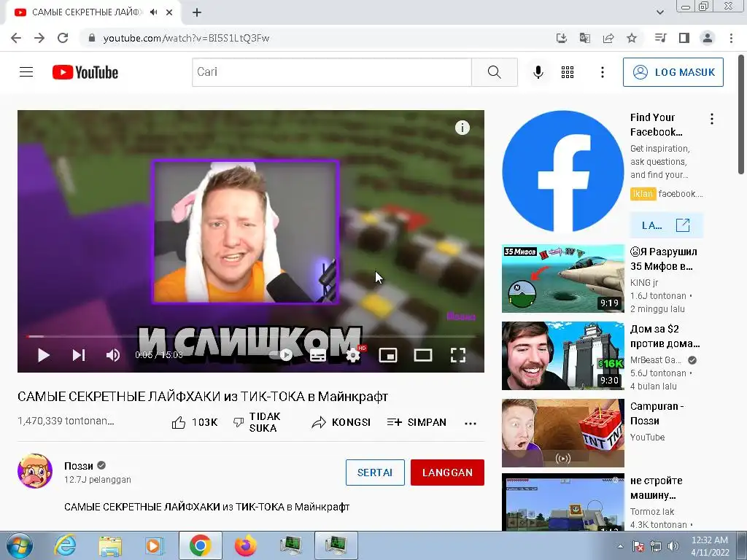Launch Internet Explorer from taskbar
The width and height of the screenshot is (747, 560).
(65, 545)
